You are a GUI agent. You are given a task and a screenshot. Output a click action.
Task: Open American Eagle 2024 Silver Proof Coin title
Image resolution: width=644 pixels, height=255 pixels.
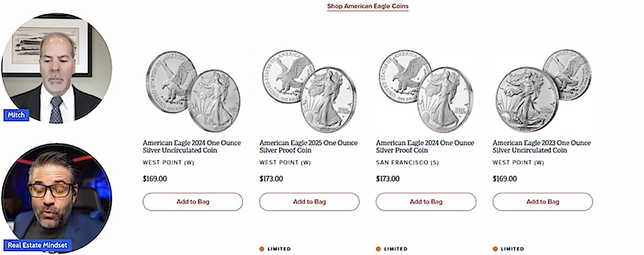click(425, 146)
